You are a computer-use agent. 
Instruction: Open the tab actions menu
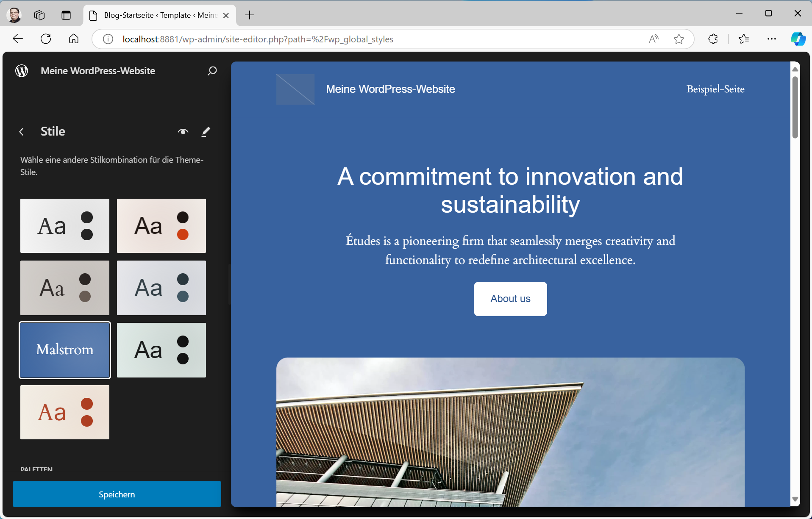click(66, 15)
